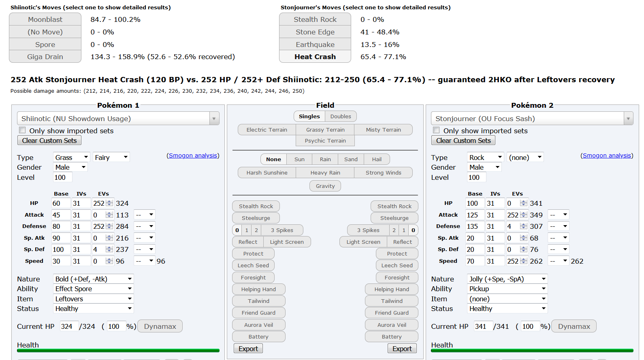The image size is (644, 360).
Task: Toggle right side Friend Guard
Action: click(392, 313)
